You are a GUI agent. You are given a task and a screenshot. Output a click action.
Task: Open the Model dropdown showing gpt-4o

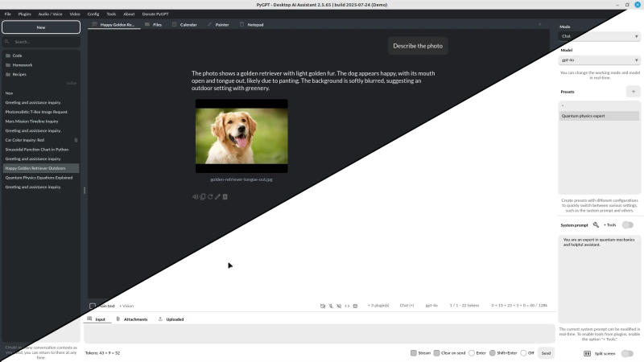(x=599, y=60)
